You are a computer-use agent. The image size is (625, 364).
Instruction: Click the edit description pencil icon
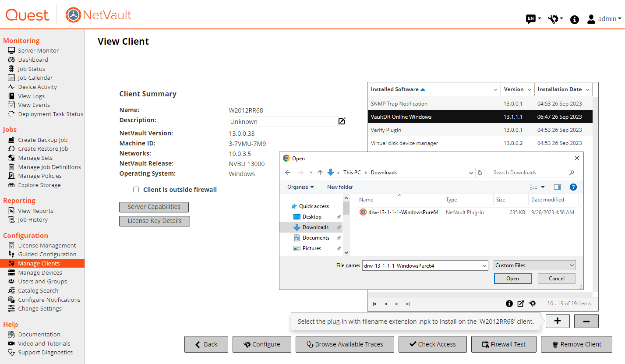pos(342,121)
